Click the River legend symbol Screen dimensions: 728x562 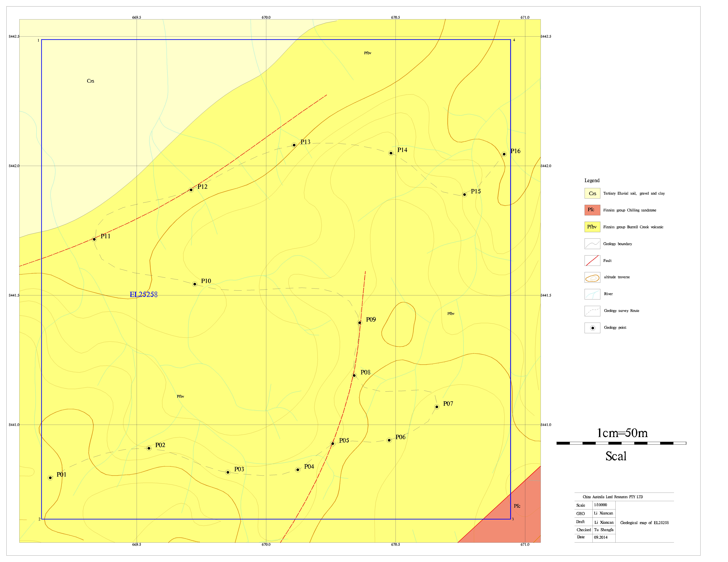(592, 294)
